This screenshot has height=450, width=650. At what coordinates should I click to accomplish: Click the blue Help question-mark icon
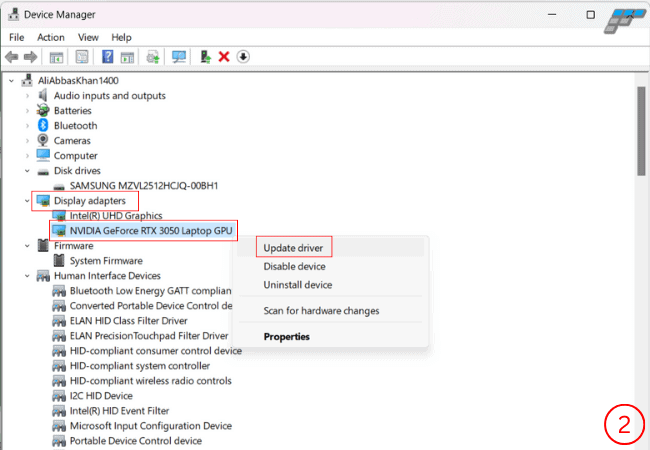[107, 56]
